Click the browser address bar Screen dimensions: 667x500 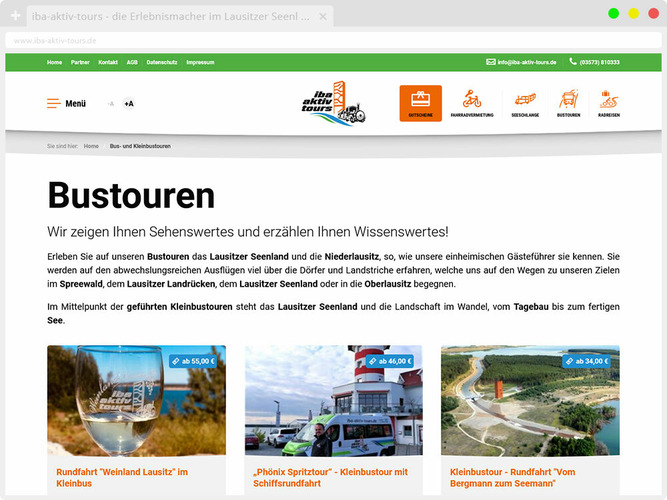(300, 40)
